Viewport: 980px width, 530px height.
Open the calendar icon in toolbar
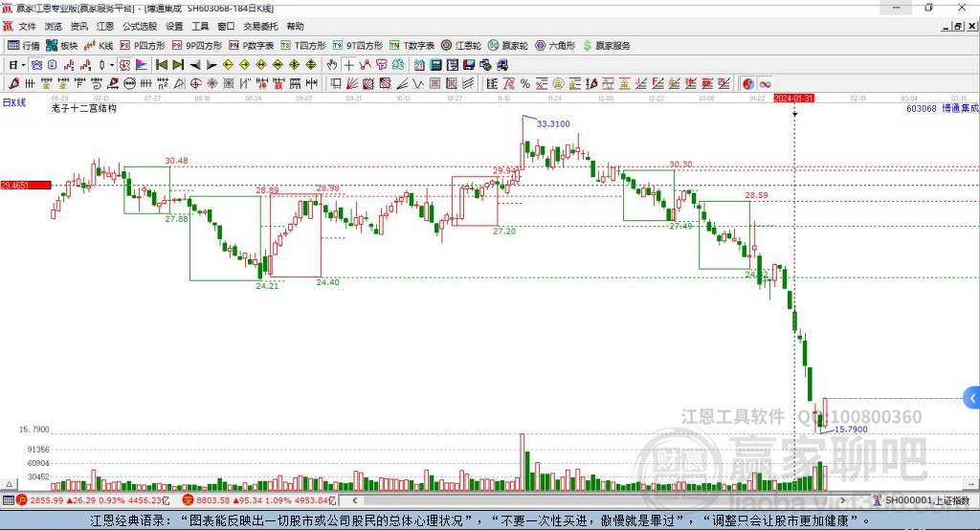coord(419,65)
